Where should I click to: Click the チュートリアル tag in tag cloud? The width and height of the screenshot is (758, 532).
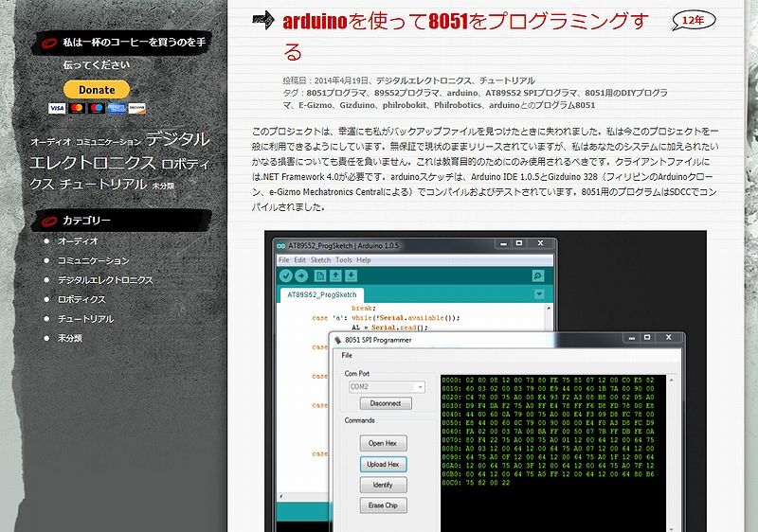tap(103, 184)
